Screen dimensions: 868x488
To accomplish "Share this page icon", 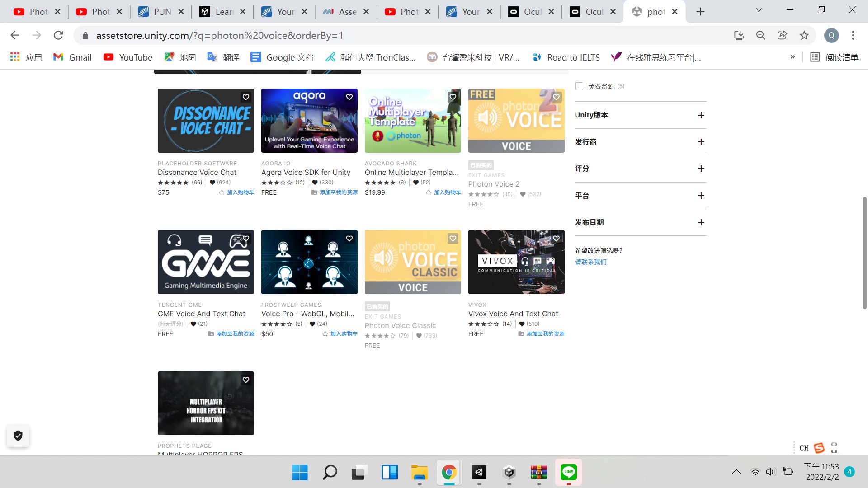I will tap(783, 35).
